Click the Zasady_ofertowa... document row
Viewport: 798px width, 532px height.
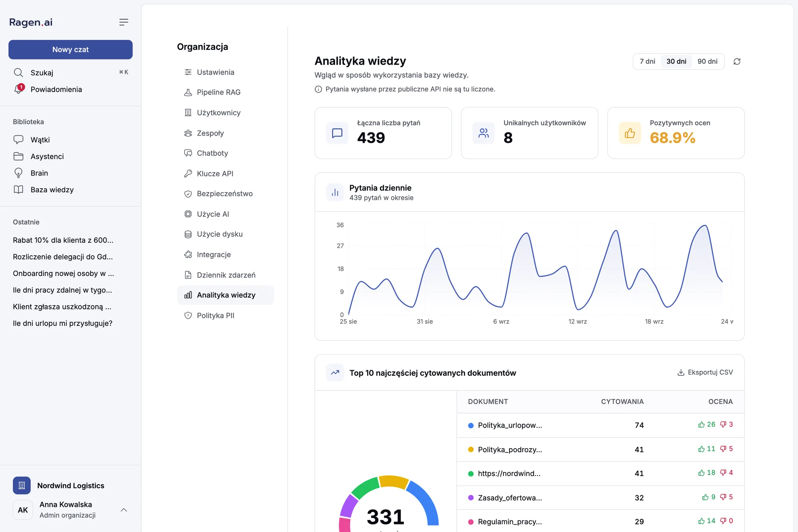[600, 498]
